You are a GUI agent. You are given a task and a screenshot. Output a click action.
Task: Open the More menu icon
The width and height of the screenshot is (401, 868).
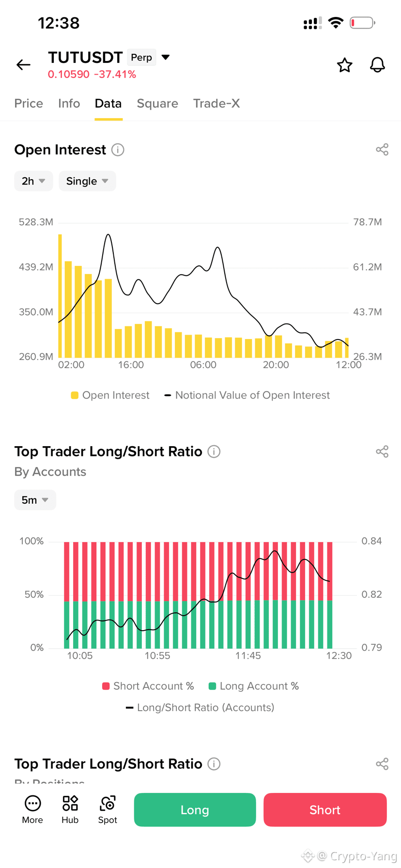point(32,809)
